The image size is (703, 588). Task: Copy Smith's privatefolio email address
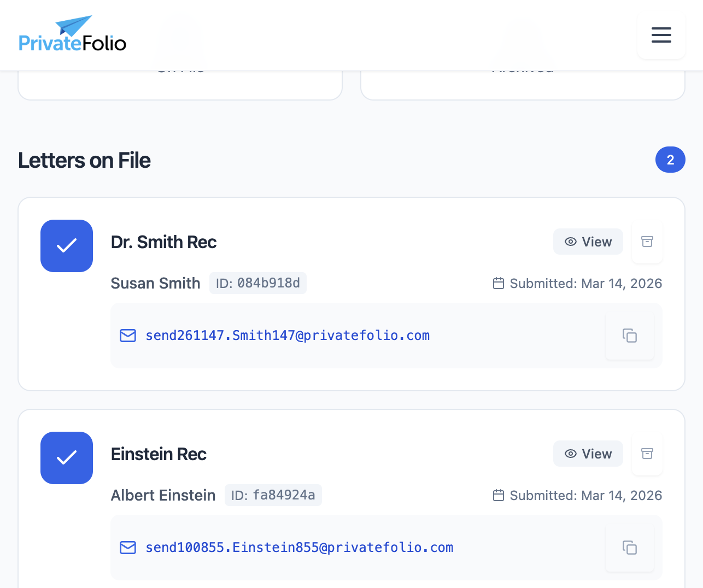coord(630,336)
